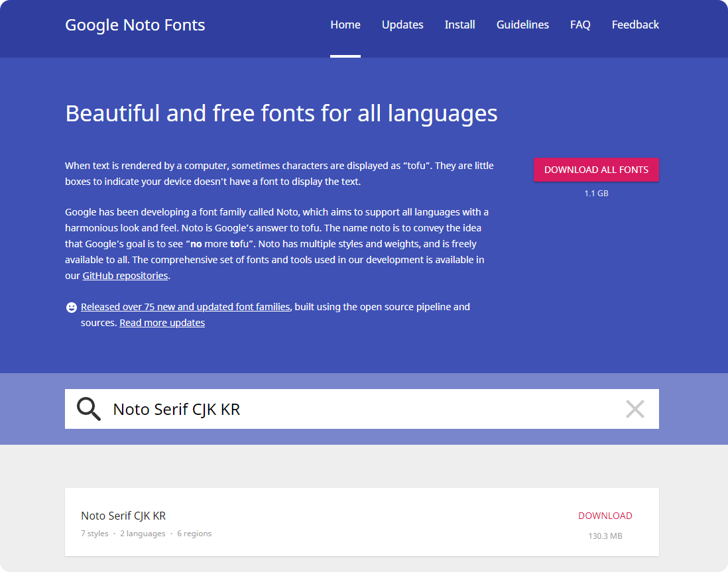The height and width of the screenshot is (572, 728).
Task: Click the 7 styles text
Action: (x=95, y=534)
